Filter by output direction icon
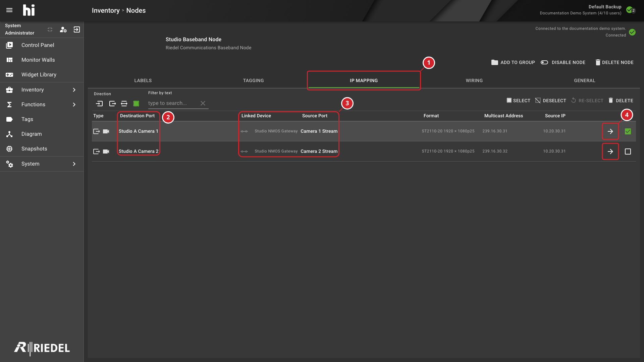The height and width of the screenshot is (362, 644). point(112,104)
